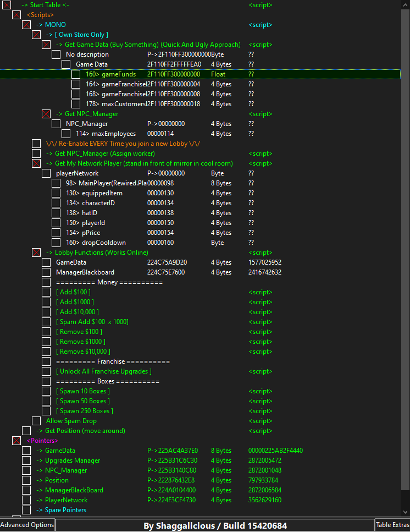The image size is (410, 532).
Task: Select the maxEmployees entry
Action: (113, 134)
